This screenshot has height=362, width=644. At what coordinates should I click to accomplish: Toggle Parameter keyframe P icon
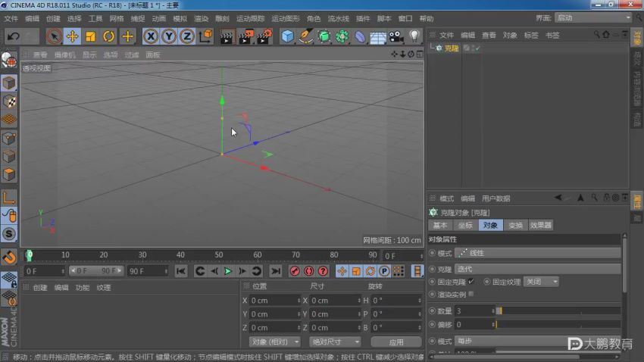pyautogui.click(x=384, y=271)
